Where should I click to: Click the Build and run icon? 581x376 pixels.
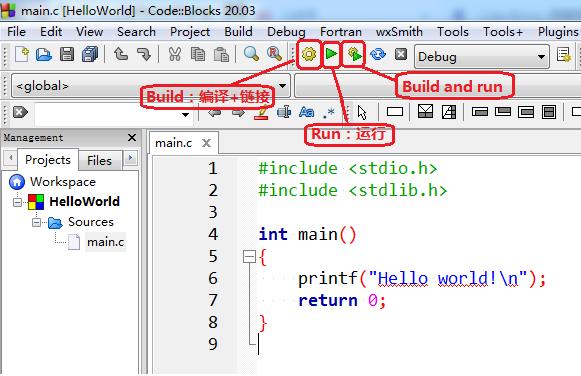tap(354, 54)
